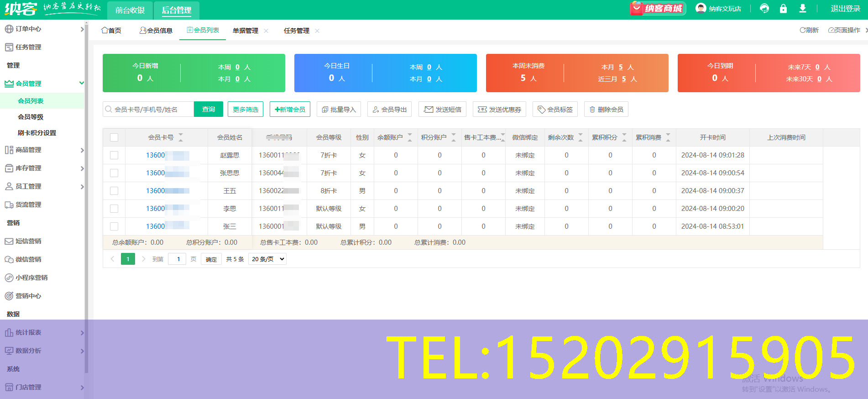
Task: Open the 纳客商城 shop icon
Action: click(x=658, y=9)
